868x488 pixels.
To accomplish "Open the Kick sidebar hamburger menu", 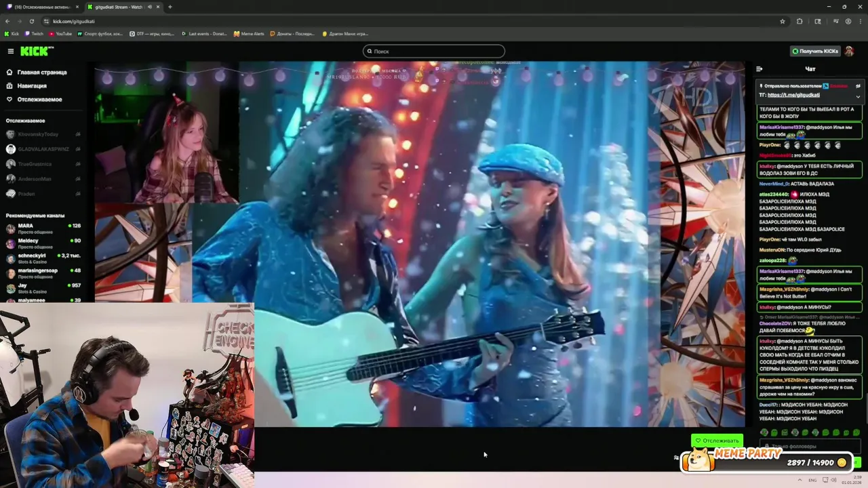I will point(10,51).
